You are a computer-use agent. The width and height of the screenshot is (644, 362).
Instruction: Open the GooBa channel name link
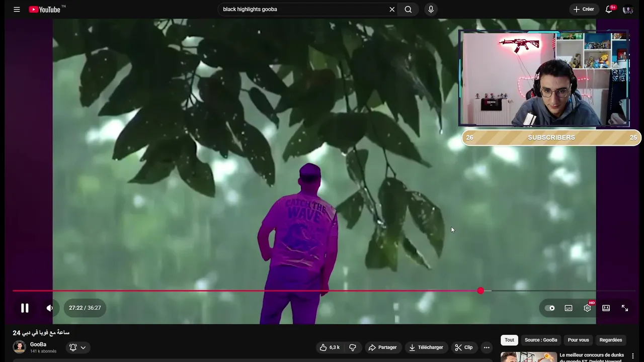(x=38, y=344)
